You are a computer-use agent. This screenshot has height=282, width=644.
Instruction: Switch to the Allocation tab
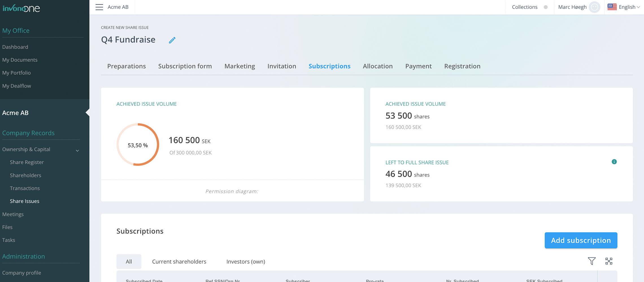[x=378, y=66]
